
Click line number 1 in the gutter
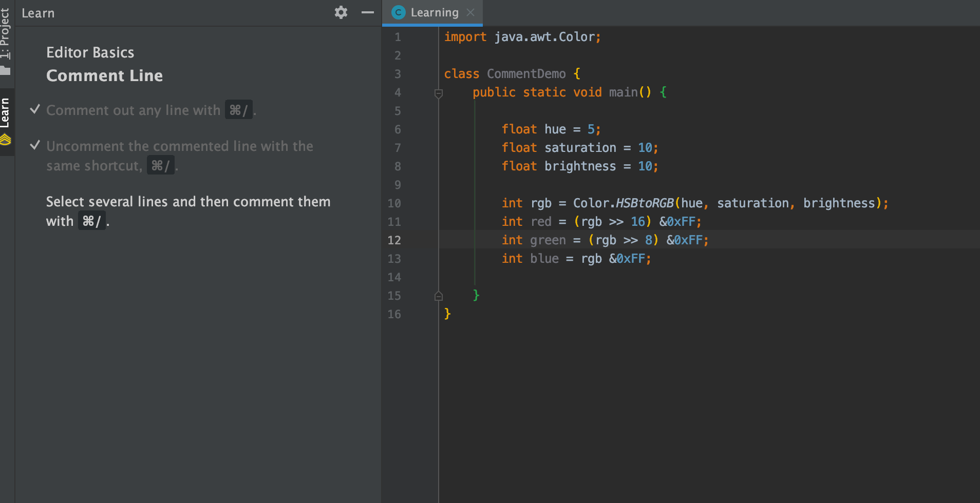(x=398, y=37)
